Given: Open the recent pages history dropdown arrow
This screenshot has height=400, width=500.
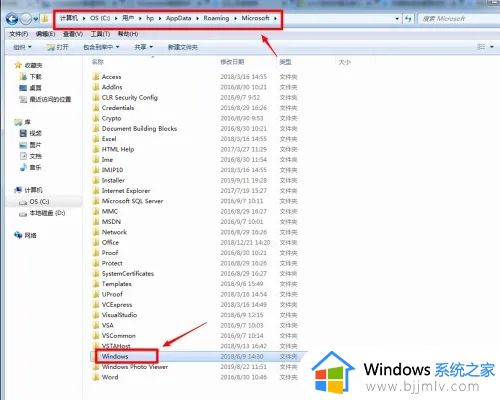Looking at the screenshot, I should point(35,19).
